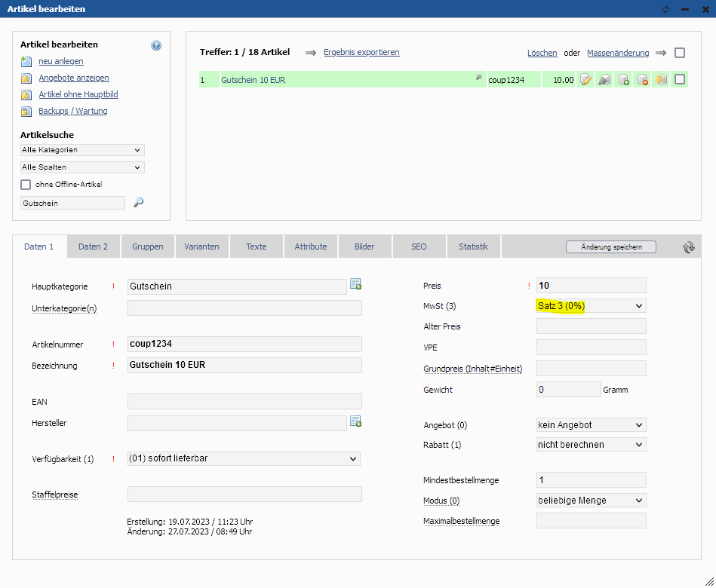The image size is (716, 588).
Task: Click into the Alter Preis input field
Action: tap(591, 326)
